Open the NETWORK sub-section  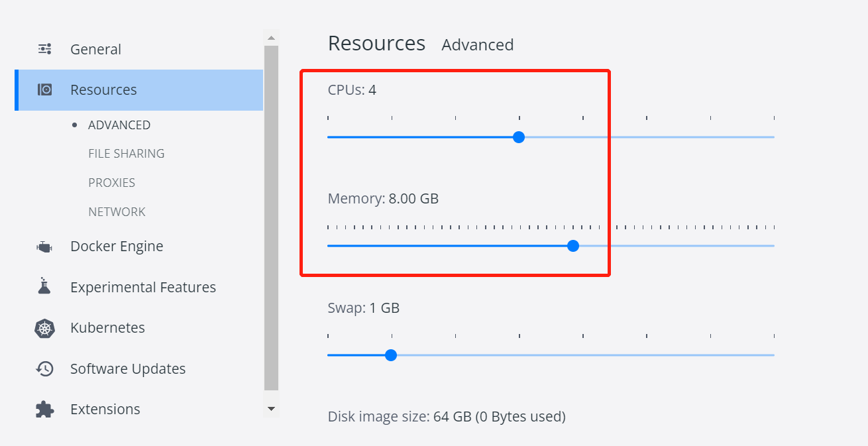pos(117,211)
